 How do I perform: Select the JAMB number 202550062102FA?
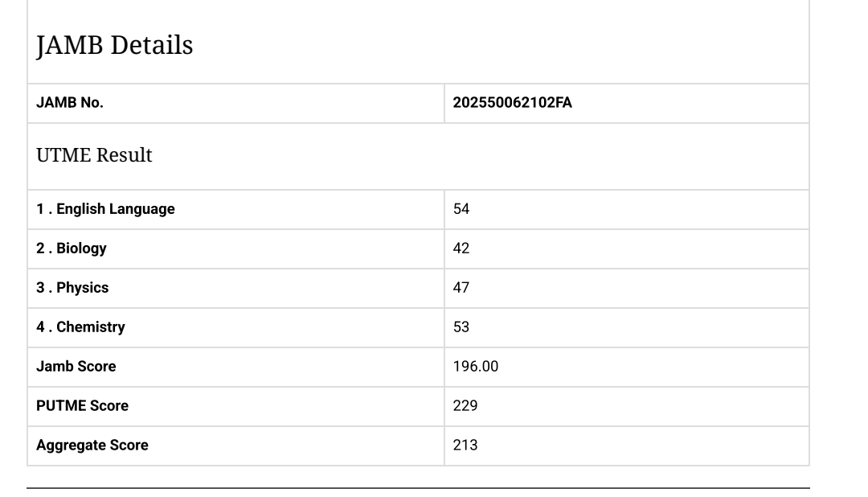tap(512, 103)
